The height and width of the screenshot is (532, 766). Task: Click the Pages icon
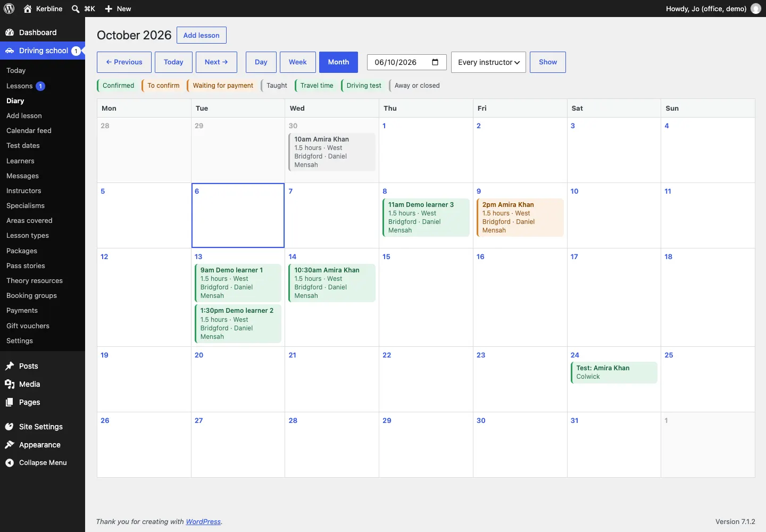point(10,402)
